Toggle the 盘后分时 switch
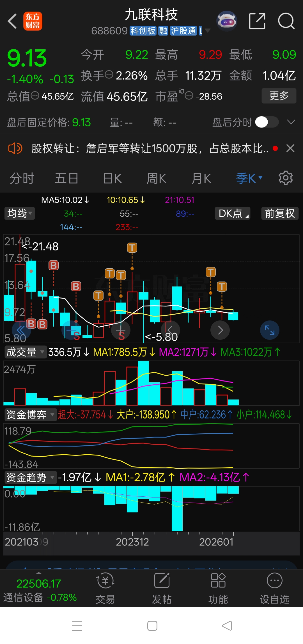The image size is (303, 644). (x=267, y=122)
